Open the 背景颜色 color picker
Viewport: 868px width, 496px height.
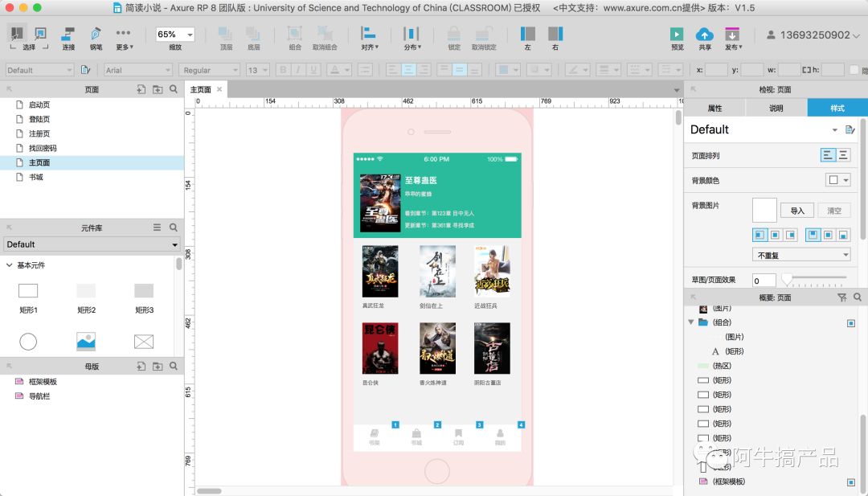tap(838, 180)
